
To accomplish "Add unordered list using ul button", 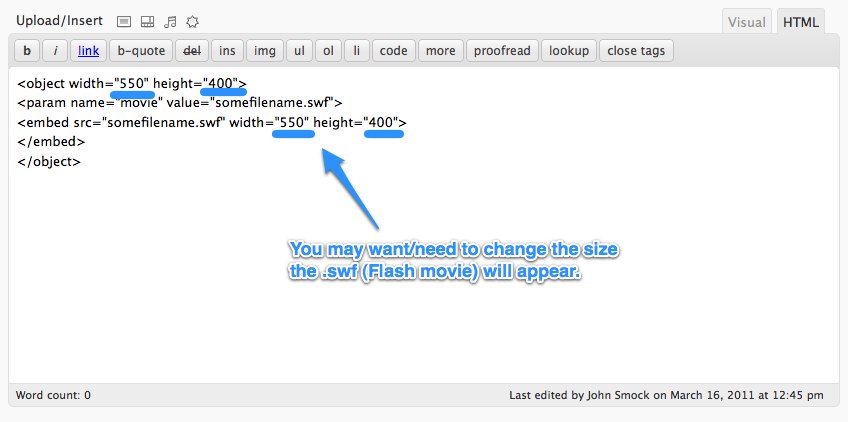I will click(x=298, y=50).
